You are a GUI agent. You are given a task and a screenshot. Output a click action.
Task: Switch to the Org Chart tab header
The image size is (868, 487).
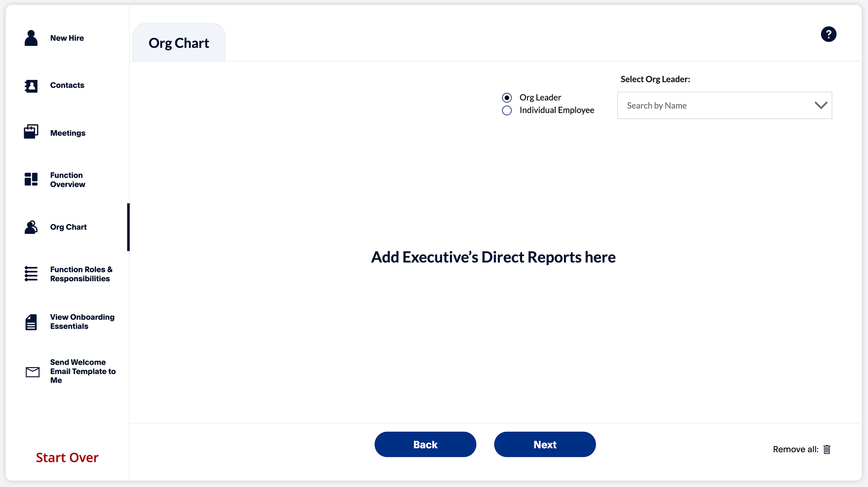179,43
